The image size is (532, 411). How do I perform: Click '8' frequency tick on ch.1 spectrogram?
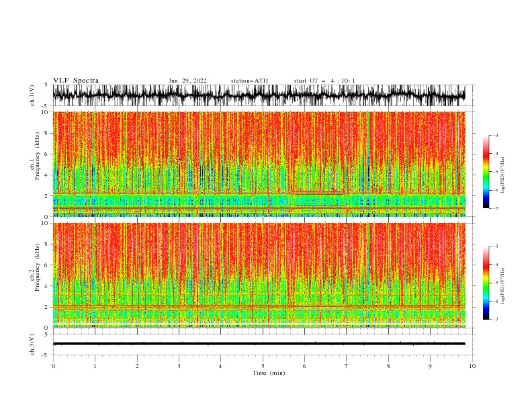(x=48, y=133)
